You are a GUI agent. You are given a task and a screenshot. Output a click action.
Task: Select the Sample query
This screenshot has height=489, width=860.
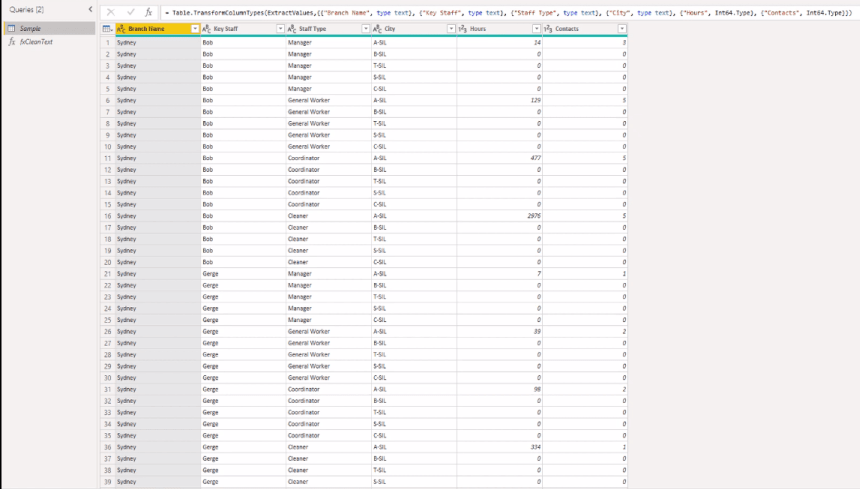[x=49, y=29]
